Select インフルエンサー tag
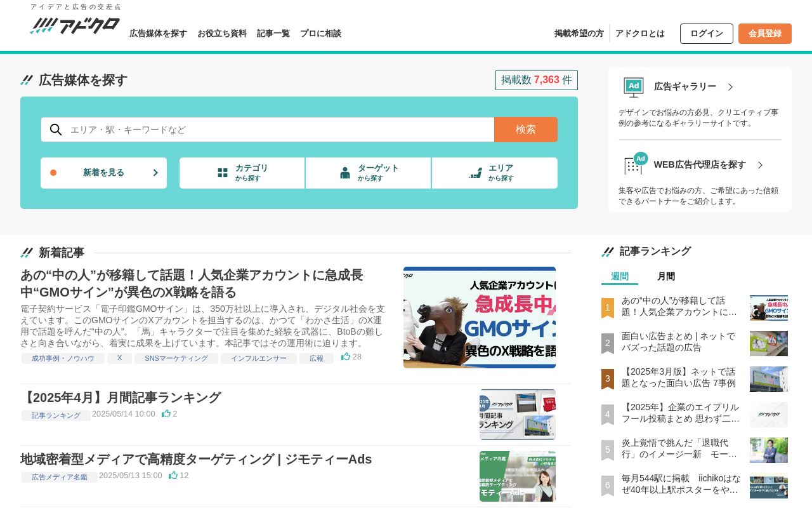 coord(259,358)
